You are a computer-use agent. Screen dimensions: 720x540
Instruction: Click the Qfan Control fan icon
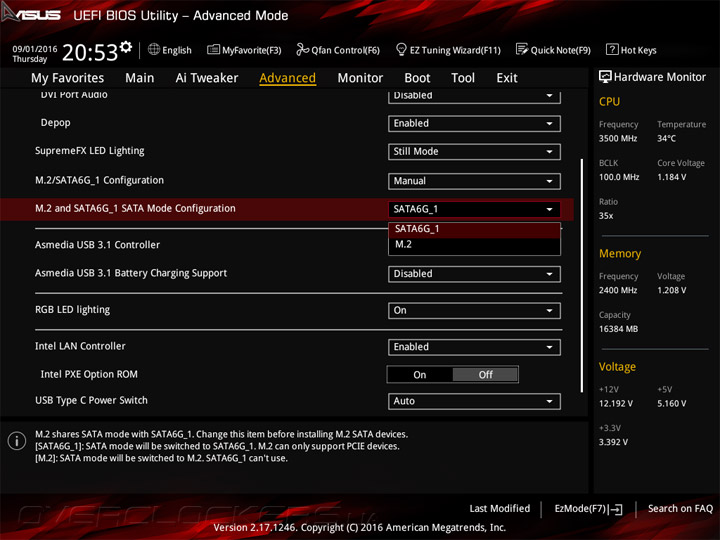[x=302, y=49]
